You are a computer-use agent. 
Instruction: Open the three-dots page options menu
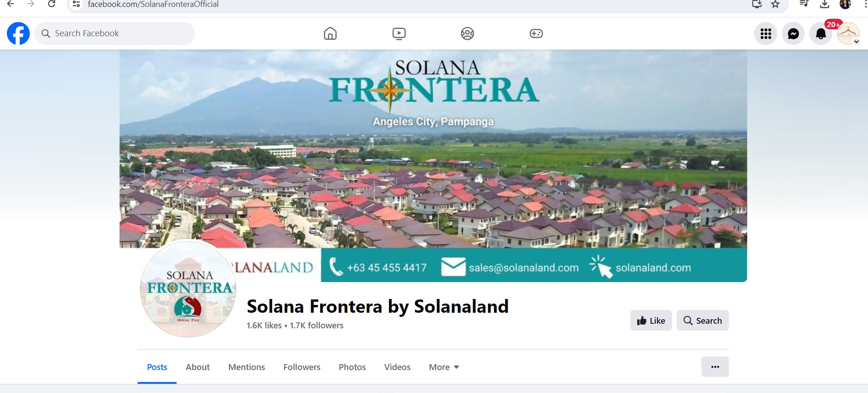coord(715,366)
